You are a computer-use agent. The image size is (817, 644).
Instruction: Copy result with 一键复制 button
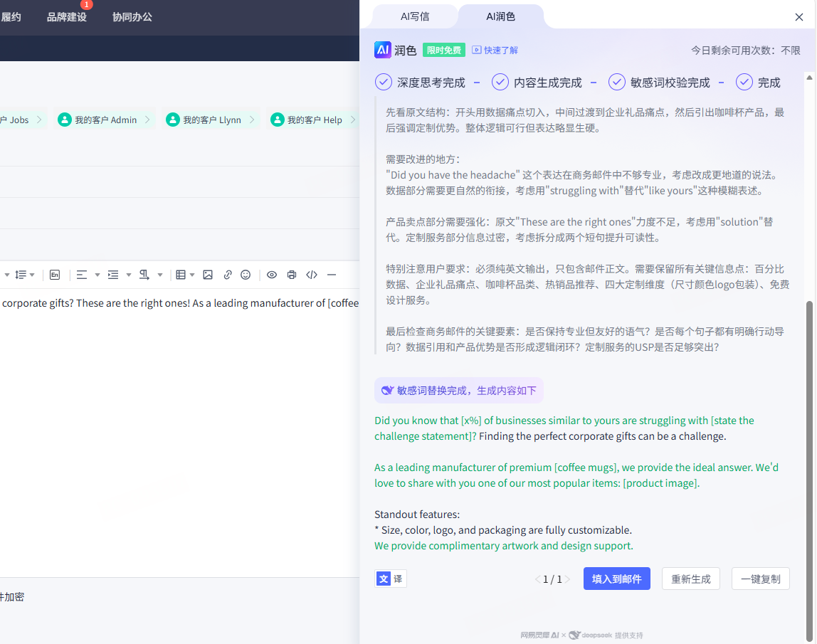pyautogui.click(x=760, y=579)
